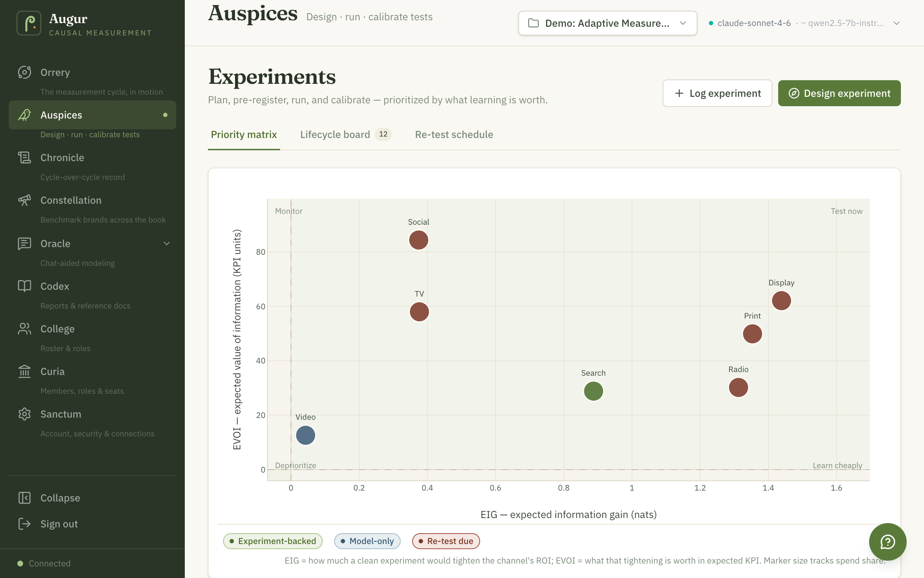Click the Connected status indicator
Screen dimensions: 924x578
44,563
